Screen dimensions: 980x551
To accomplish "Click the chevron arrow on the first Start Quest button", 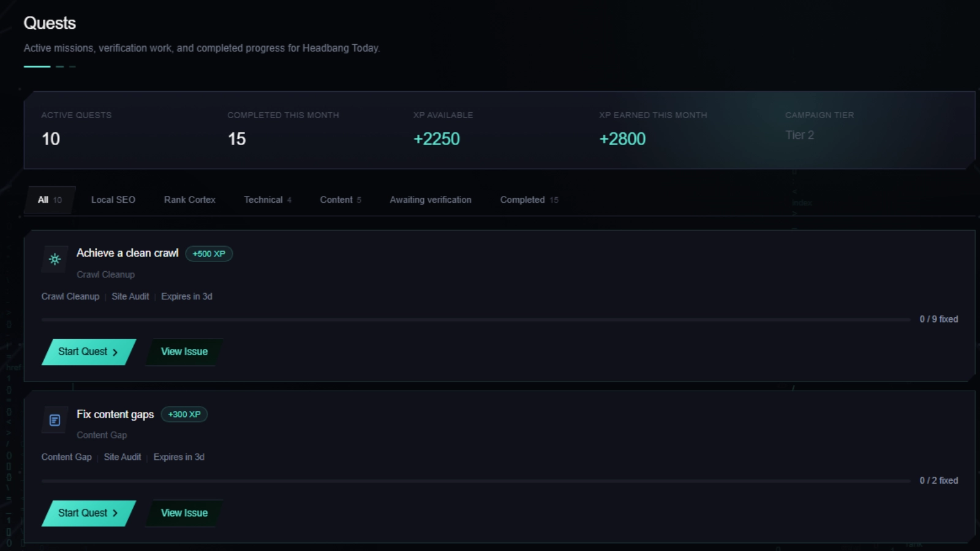I will point(115,352).
